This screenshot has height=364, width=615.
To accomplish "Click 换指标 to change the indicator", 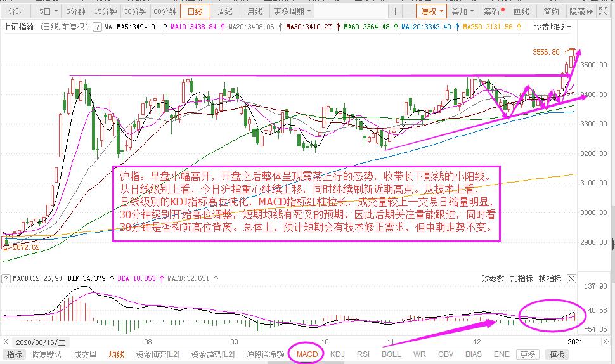I will pyautogui.click(x=550, y=278).
